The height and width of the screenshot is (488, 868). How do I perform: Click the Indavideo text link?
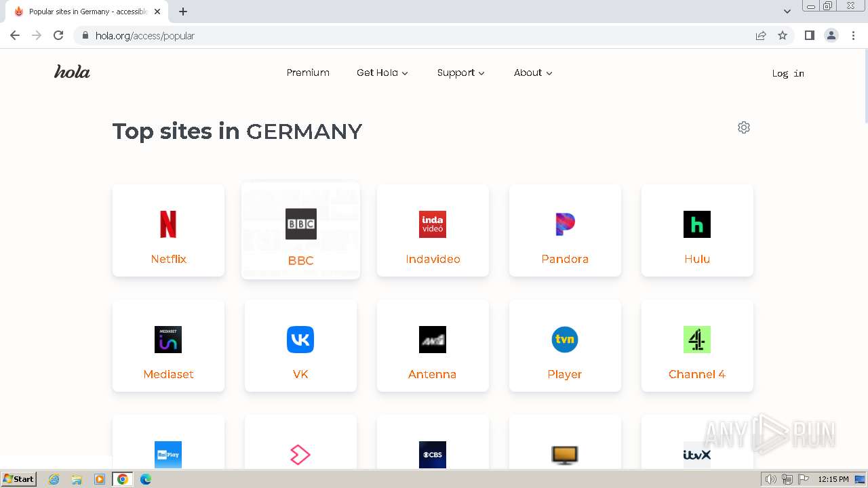(x=433, y=259)
